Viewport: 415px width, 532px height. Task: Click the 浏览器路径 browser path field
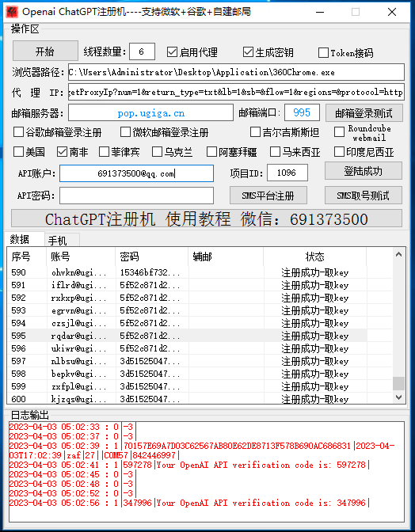click(x=236, y=72)
